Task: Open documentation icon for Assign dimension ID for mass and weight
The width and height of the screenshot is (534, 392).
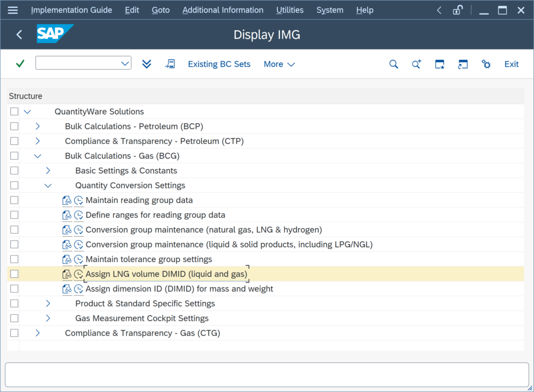Action: pyautogui.click(x=67, y=289)
